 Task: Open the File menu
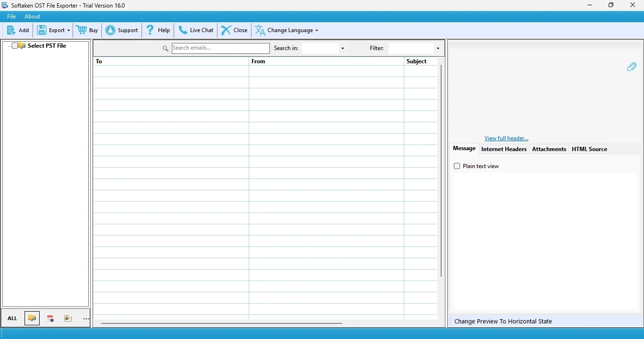[11, 17]
